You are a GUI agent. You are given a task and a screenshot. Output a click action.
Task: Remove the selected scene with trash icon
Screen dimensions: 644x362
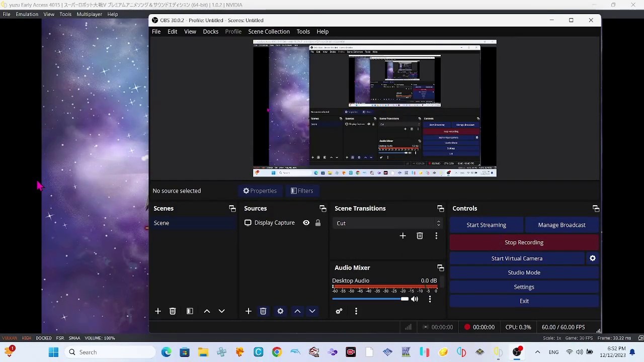coord(173,311)
